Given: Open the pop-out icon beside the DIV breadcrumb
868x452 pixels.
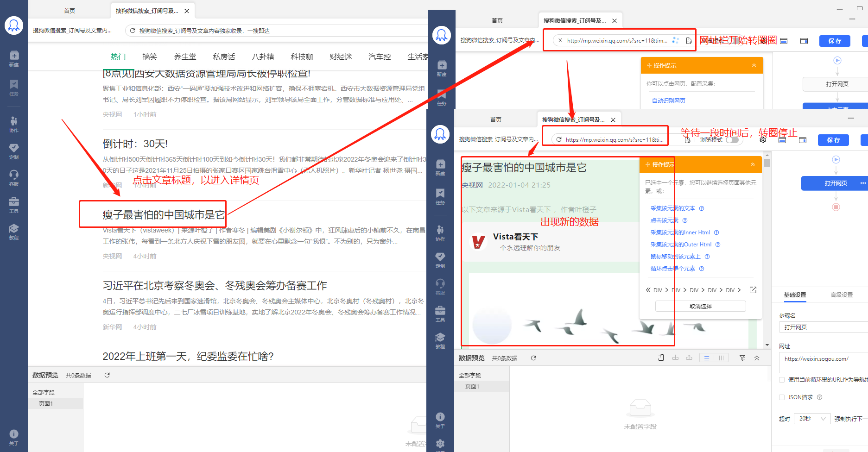Looking at the screenshot, I should (753, 290).
